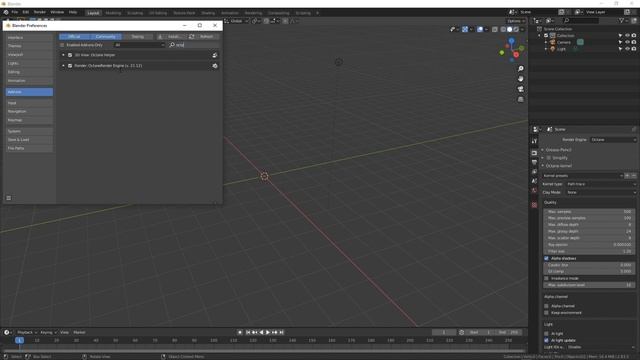Click the Refresh add-ons button
This screenshot has width=640, height=360.
click(x=203, y=37)
